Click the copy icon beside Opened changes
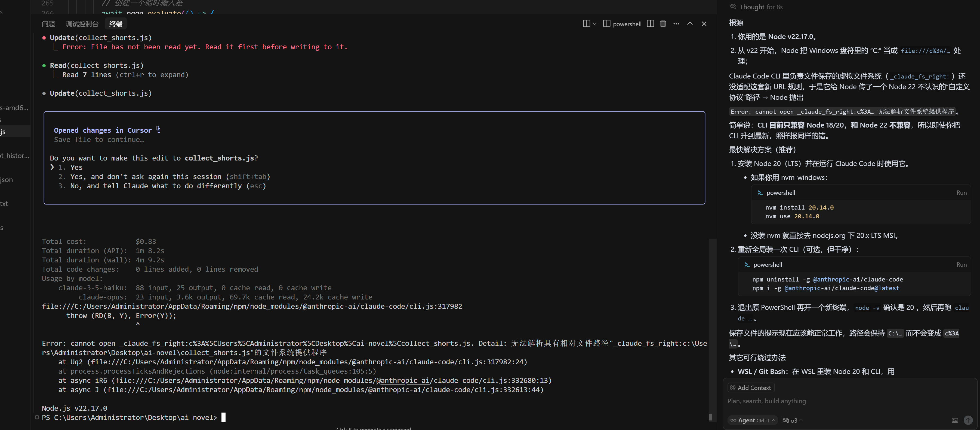This screenshot has height=430, width=980. [158, 130]
